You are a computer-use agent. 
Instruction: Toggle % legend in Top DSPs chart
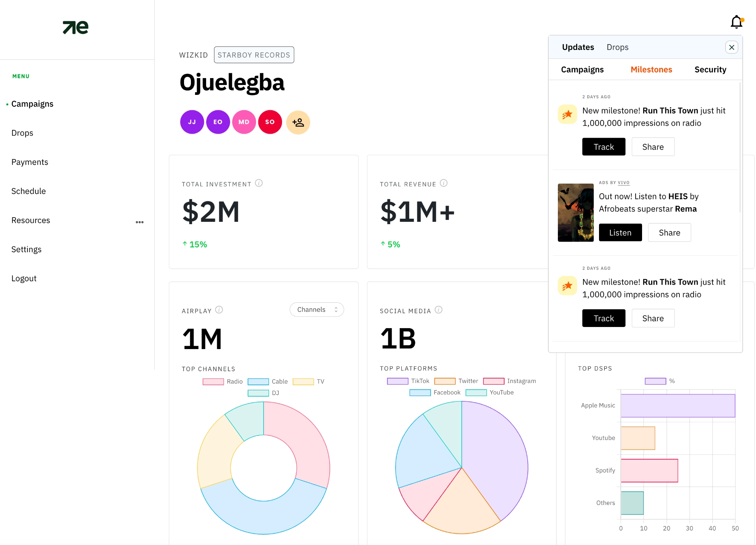(x=660, y=381)
